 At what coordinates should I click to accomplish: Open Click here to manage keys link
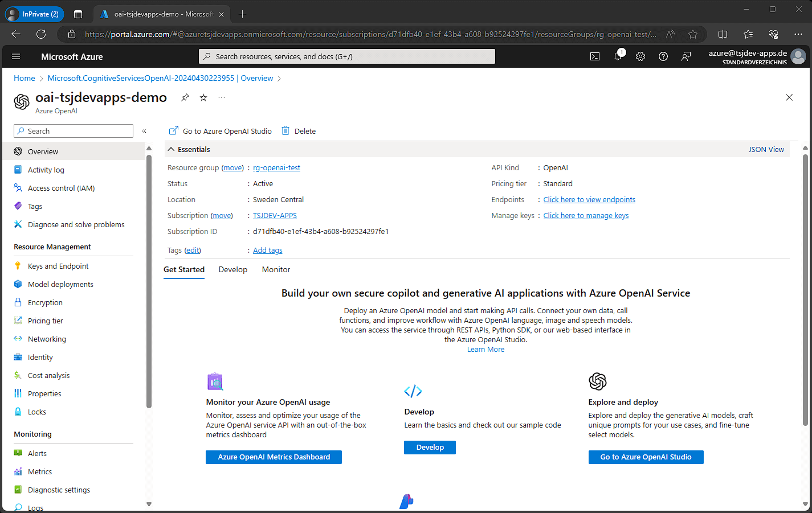click(x=586, y=215)
